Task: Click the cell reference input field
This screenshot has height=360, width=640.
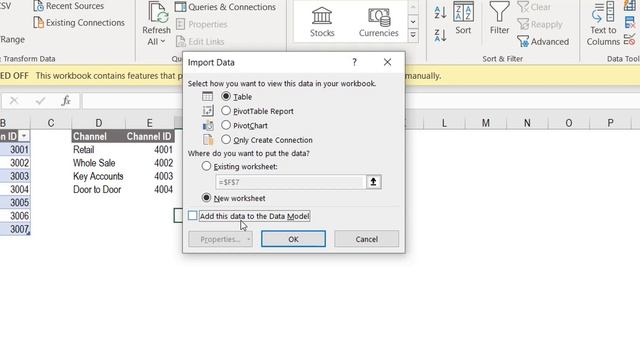Action: tap(290, 182)
